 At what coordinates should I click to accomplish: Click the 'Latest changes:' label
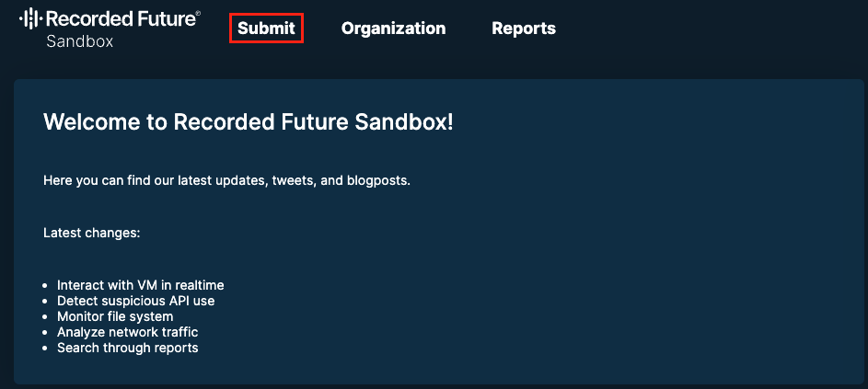point(91,233)
